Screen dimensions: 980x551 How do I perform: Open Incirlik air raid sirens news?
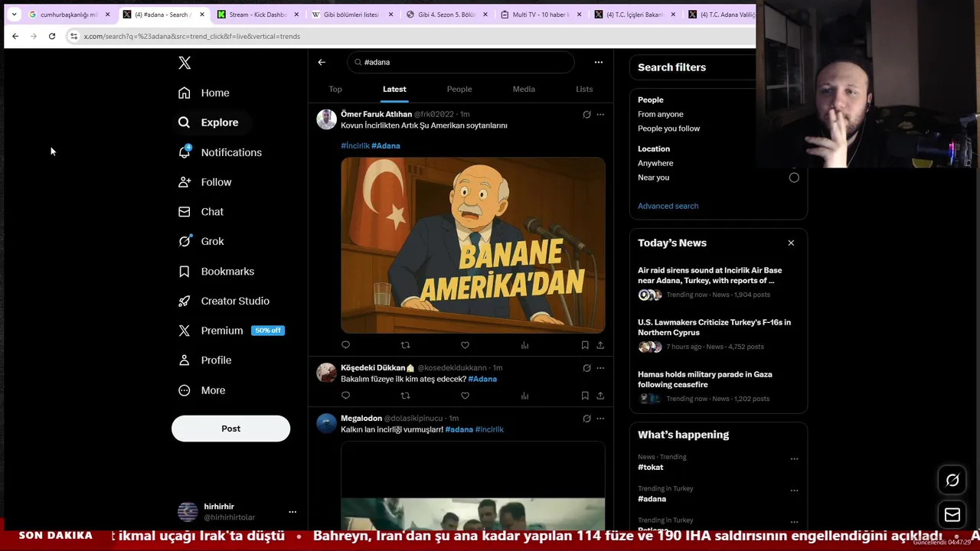[x=717, y=282]
